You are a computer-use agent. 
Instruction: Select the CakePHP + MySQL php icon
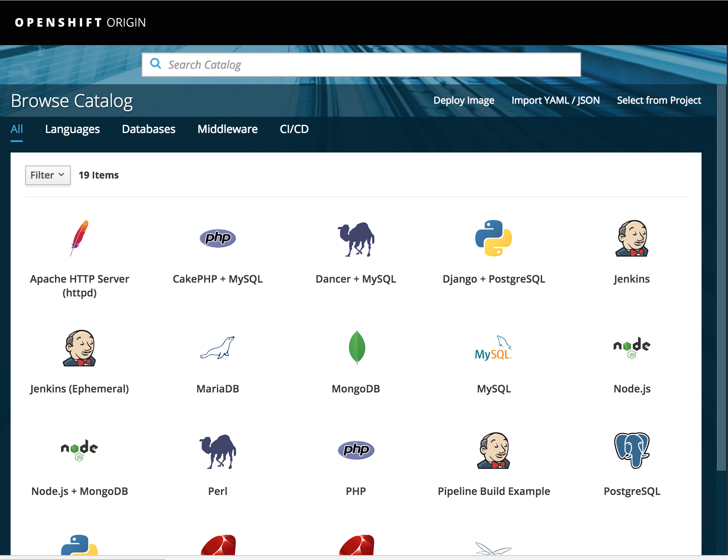218,238
